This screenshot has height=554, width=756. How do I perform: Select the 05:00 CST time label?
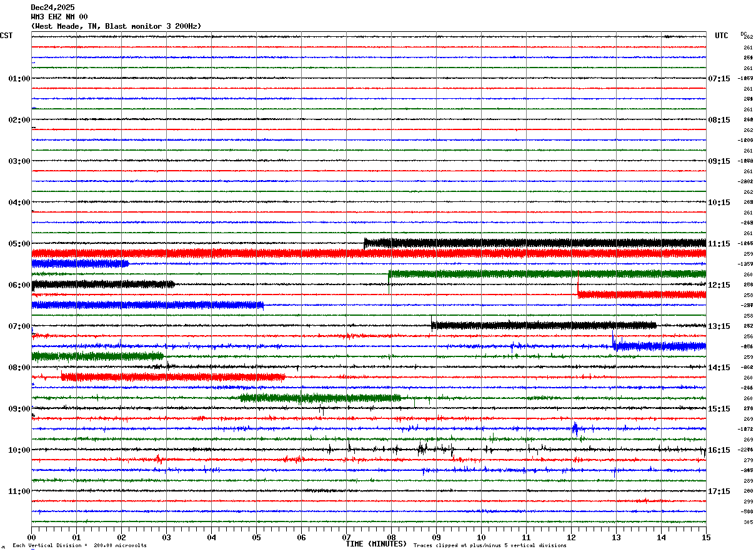point(19,244)
